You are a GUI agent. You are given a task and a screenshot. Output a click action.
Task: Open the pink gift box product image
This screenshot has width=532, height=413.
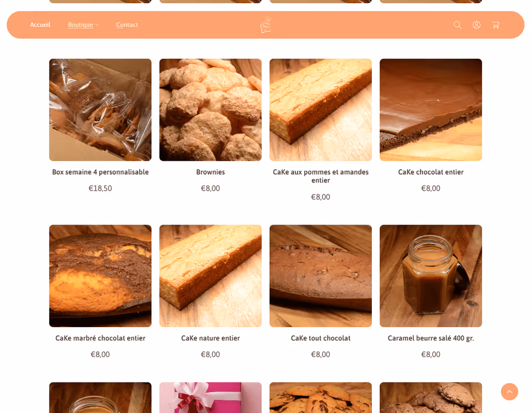(211, 397)
